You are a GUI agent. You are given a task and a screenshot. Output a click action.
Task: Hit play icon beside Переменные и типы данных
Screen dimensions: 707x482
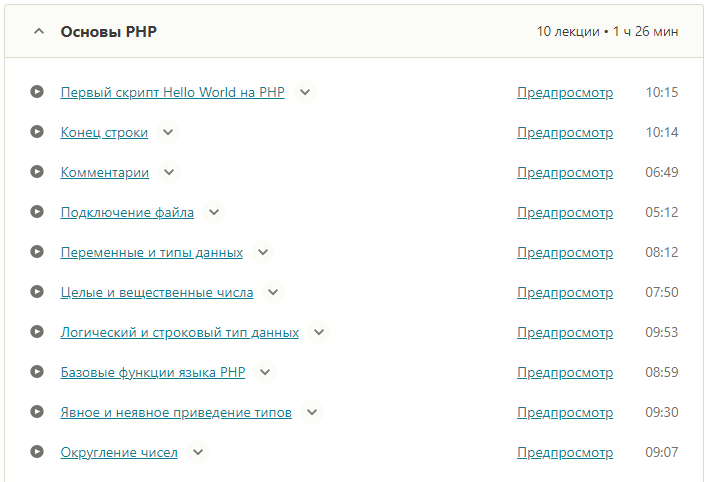pyautogui.click(x=37, y=252)
